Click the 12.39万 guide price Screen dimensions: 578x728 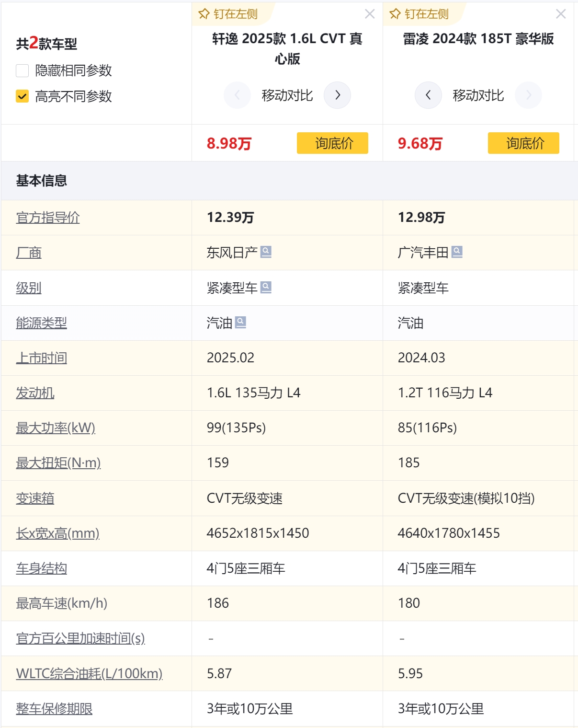(x=230, y=218)
